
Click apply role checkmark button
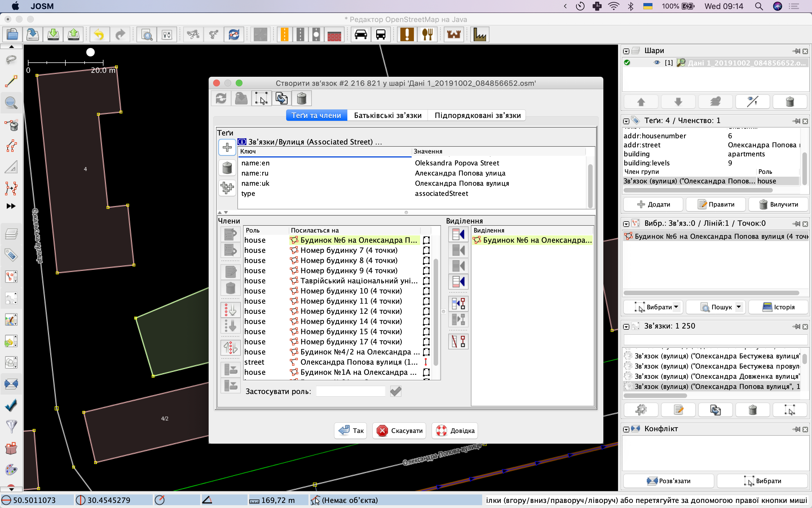[396, 391]
